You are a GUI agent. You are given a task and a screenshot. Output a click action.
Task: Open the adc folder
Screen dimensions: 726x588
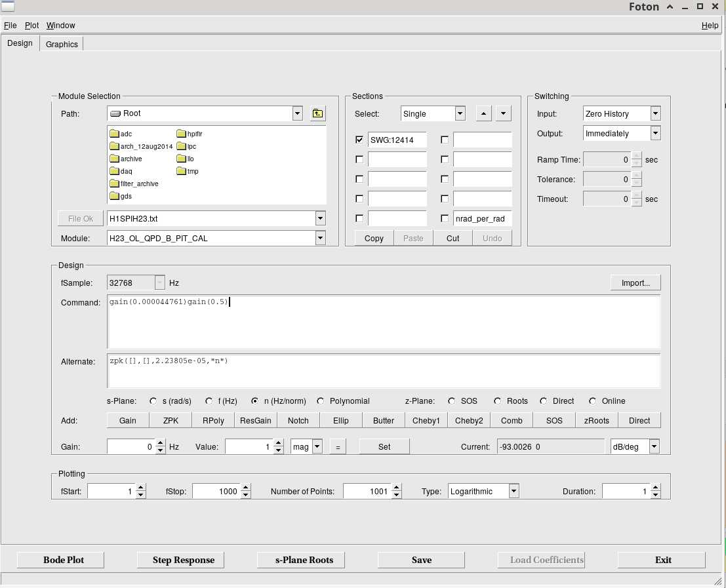[x=121, y=134]
